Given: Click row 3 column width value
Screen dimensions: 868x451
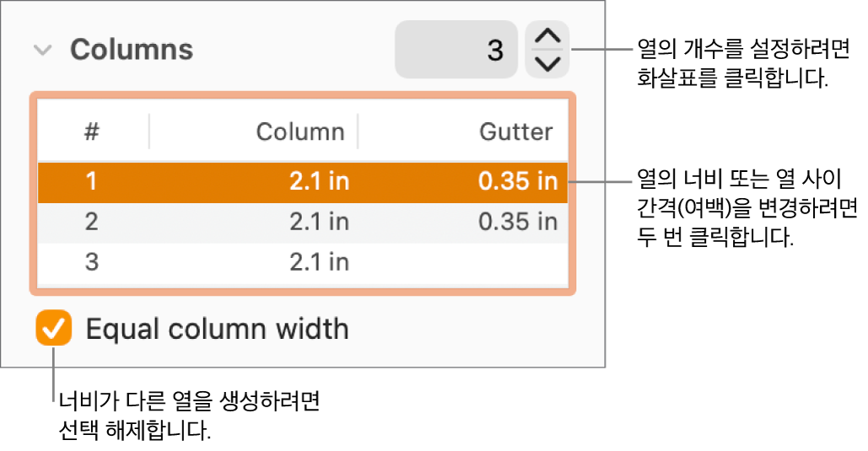Looking at the screenshot, I should [x=319, y=262].
